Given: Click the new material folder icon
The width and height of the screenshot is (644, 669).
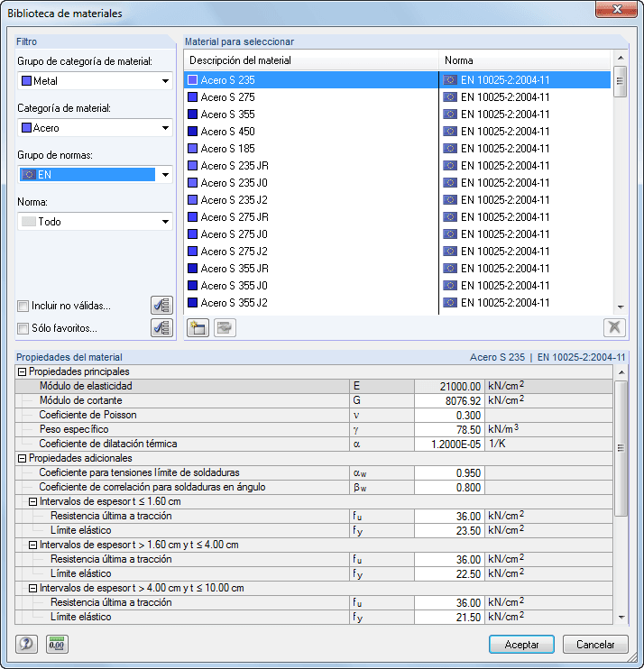Looking at the screenshot, I should [198, 327].
